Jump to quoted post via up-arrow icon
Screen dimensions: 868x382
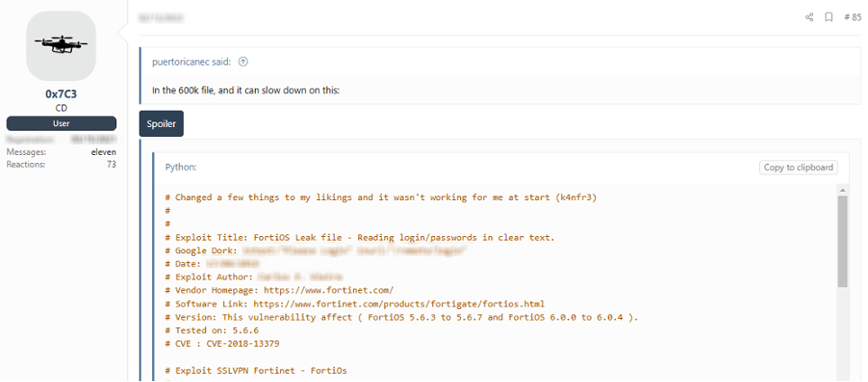[243, 62]
